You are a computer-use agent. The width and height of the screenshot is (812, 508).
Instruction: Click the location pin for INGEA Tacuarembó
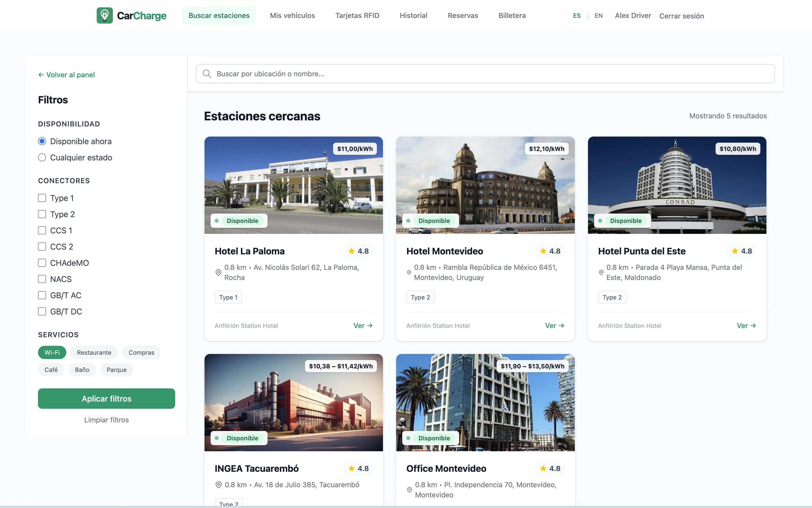click(218, 485)
